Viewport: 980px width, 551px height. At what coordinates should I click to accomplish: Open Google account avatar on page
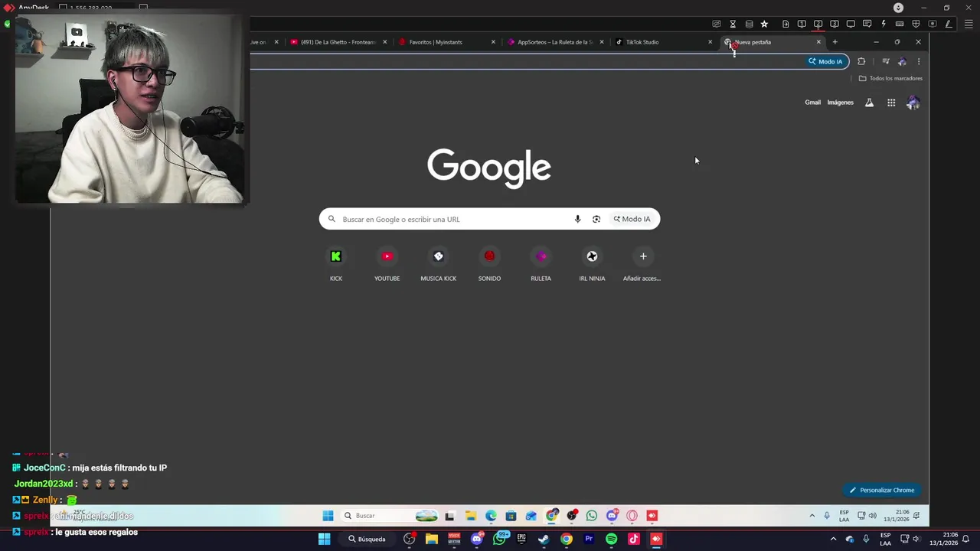[913, 103]
